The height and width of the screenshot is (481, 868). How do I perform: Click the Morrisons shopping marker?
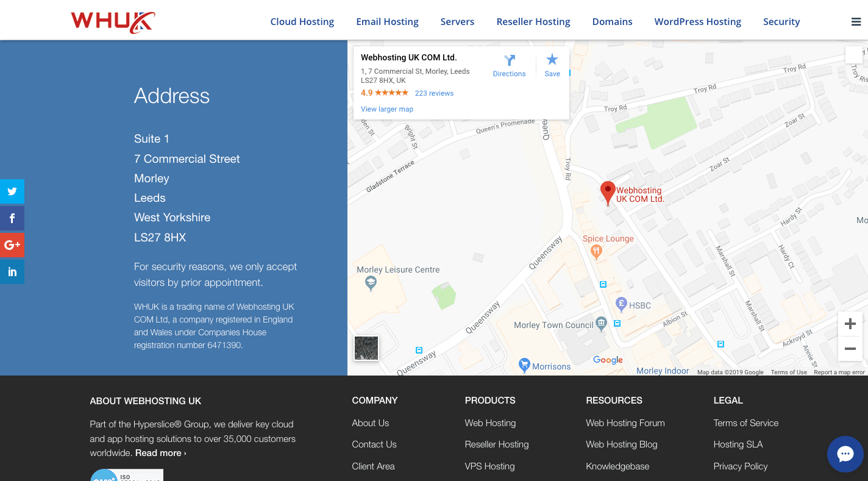(524, 365)
